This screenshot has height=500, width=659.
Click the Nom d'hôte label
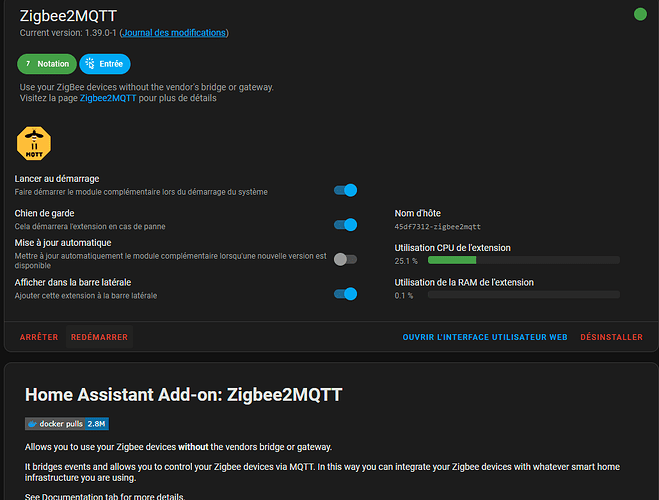[417, 213]
